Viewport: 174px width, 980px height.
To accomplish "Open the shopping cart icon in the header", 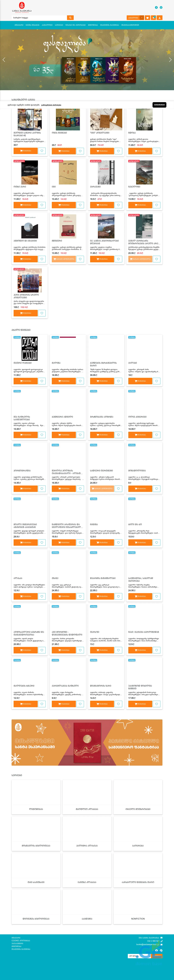I will [x=153, y=18].
